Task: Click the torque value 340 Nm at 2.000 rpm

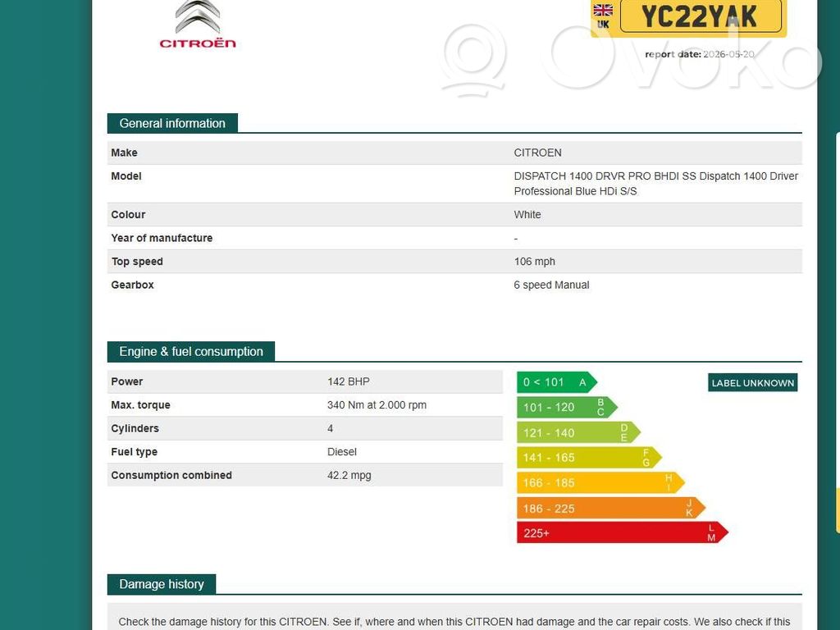Action: pos(377,405)
